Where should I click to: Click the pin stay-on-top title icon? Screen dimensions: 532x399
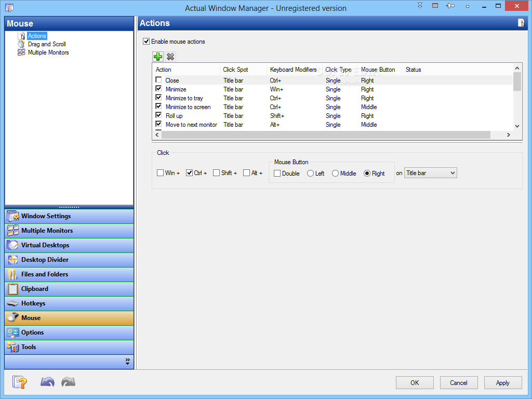pos(450,6)
